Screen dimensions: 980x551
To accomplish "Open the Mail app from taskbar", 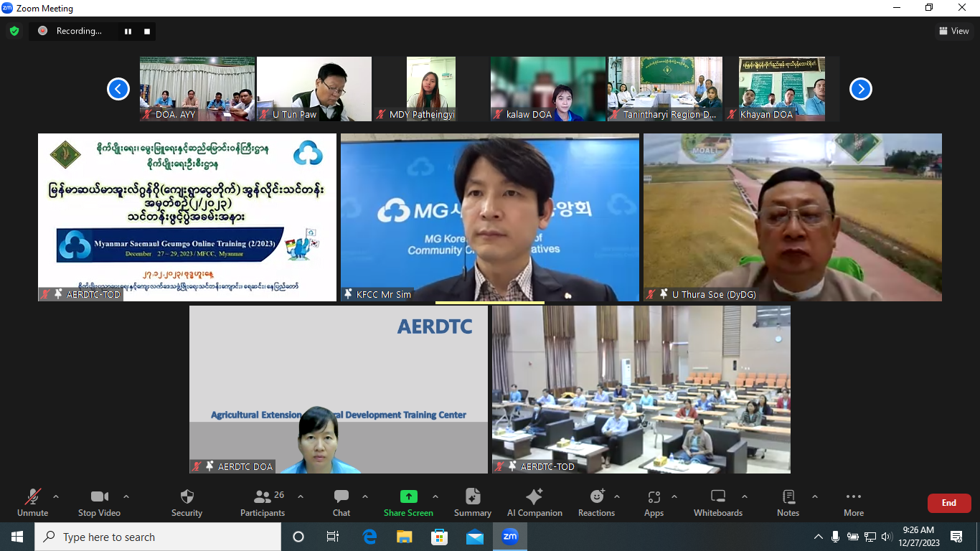I will [x=474, y=537].
